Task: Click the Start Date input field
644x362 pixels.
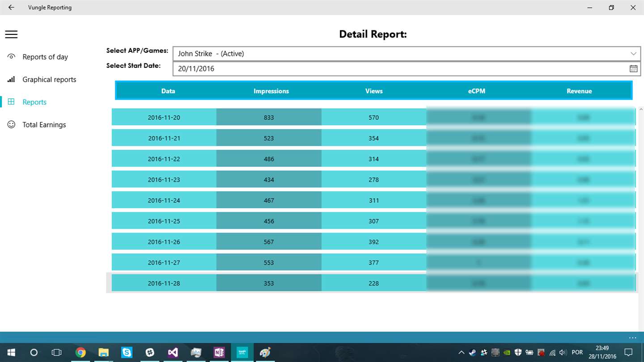Action: [x=407, y=68]
